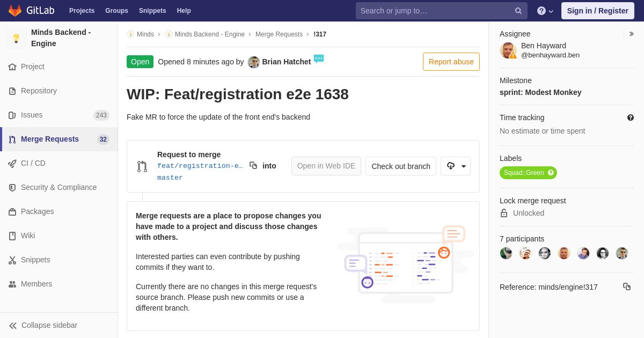Click the Report abuse button
644x338 pixels.
pyautogui.click(x=451, y=62)
